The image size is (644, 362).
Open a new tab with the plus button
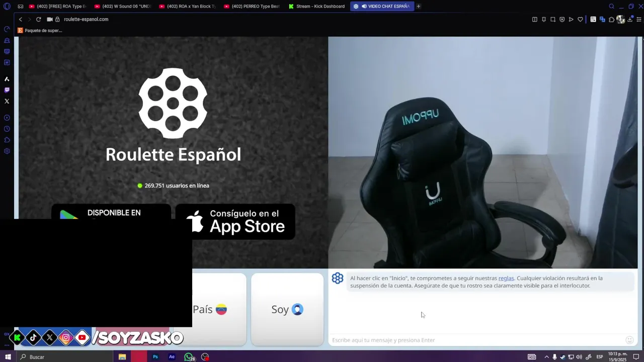(x=418, y=7)
